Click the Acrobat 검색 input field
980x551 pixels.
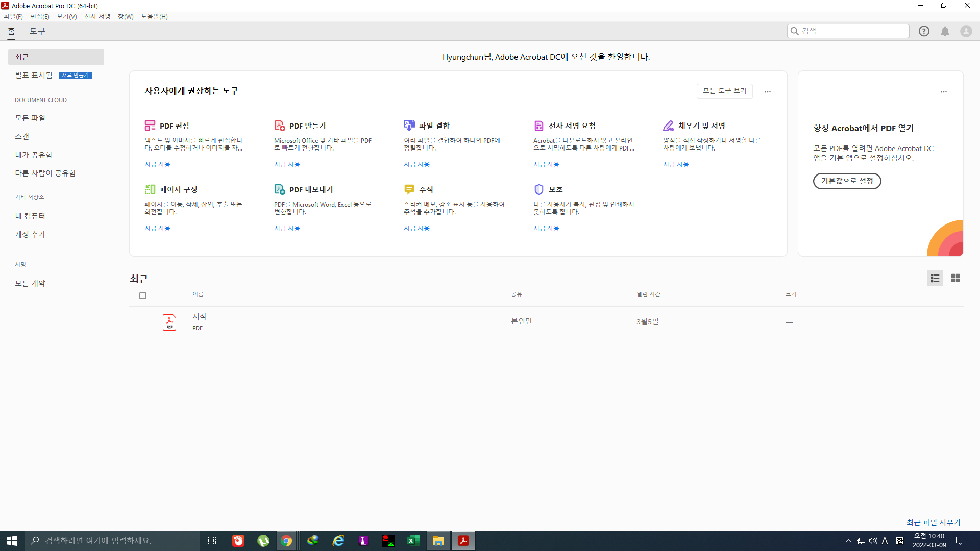coord(848,31)
